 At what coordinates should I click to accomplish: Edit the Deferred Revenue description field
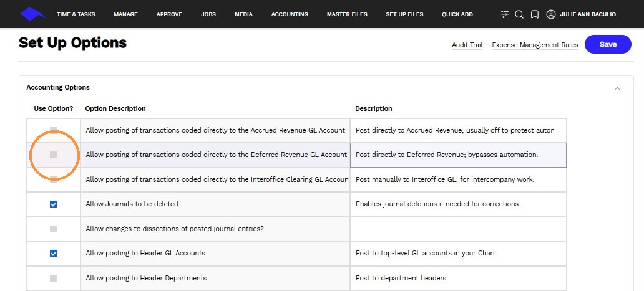(x=458, y=155)
